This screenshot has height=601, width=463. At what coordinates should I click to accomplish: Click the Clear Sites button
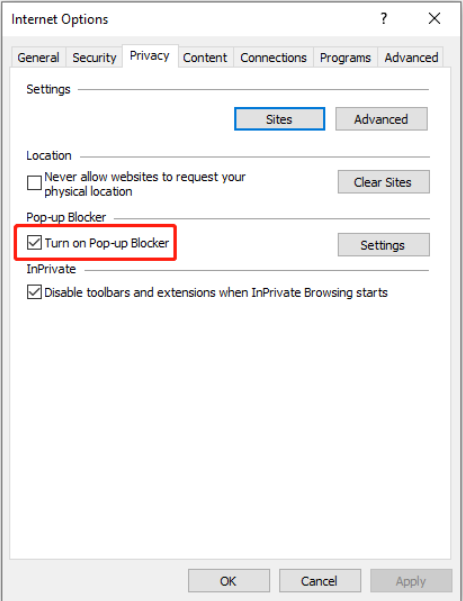pos(384,182)
